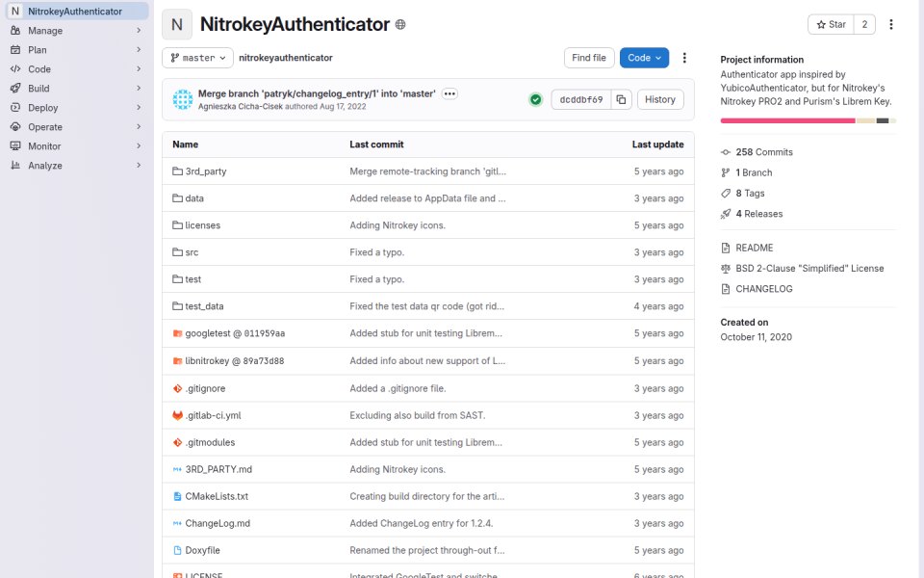Click the Build rocket icon
This screenshot has width=924, height=578.
[x=15, y=89]
